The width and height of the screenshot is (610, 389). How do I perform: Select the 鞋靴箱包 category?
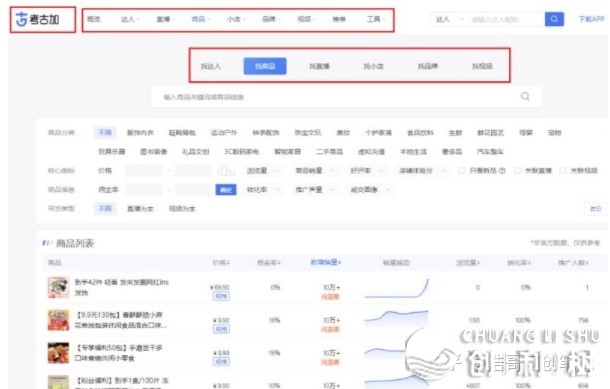pyautogui.click(x=182, y=133)
